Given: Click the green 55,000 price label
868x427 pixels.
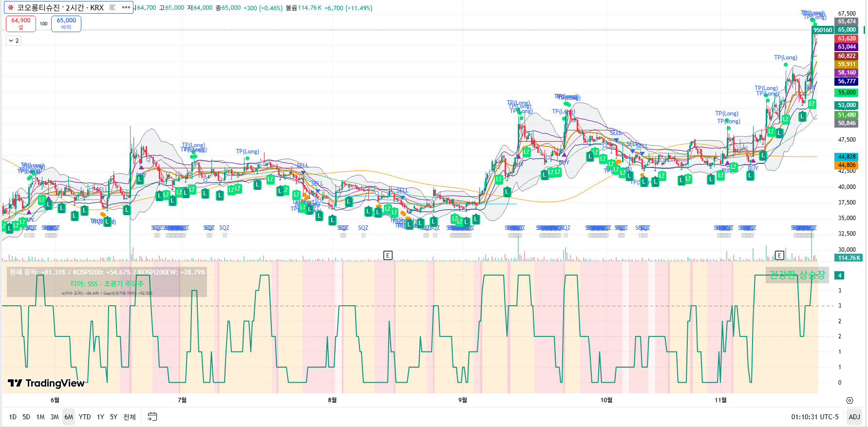Looking at the screenshot, I should 847,93.
